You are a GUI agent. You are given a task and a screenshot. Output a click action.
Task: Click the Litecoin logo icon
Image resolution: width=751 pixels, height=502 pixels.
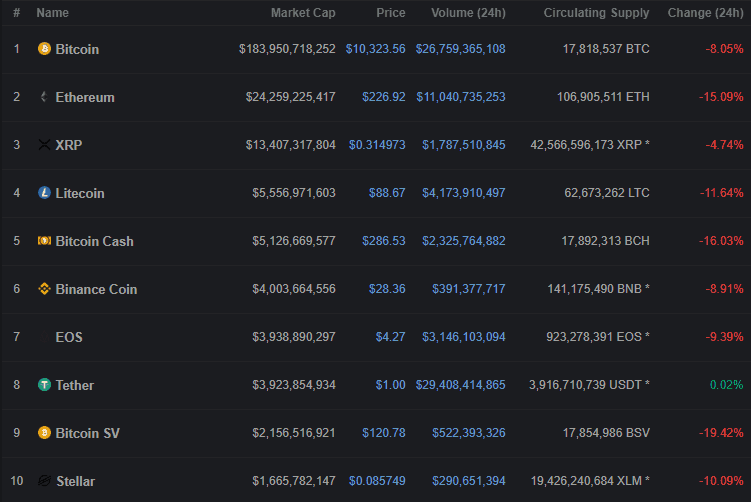pos(44,193)
